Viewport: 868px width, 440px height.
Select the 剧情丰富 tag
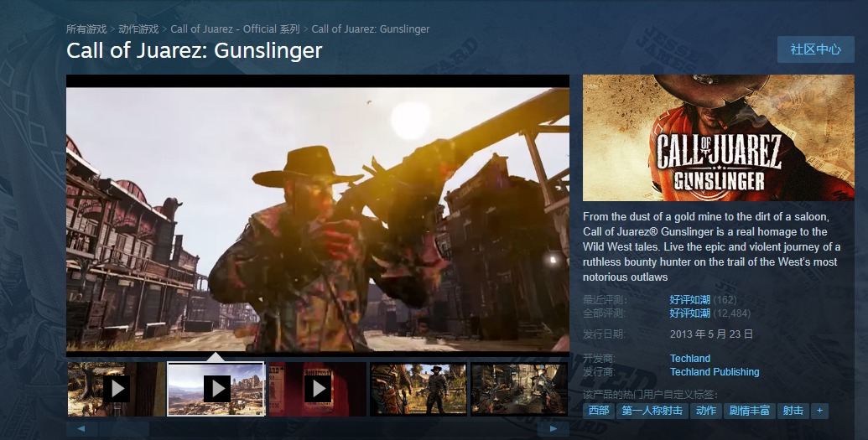click(x=749, y=411)
